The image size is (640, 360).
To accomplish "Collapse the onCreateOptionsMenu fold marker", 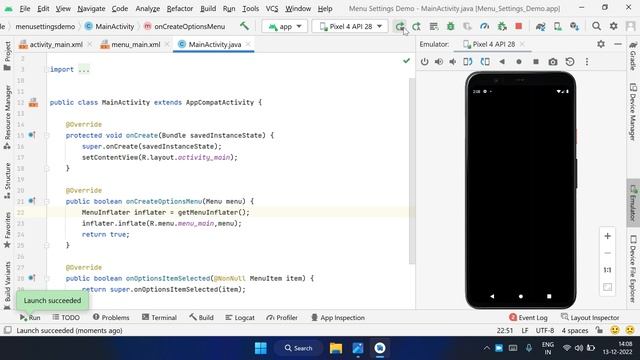I will pos(47,202).
